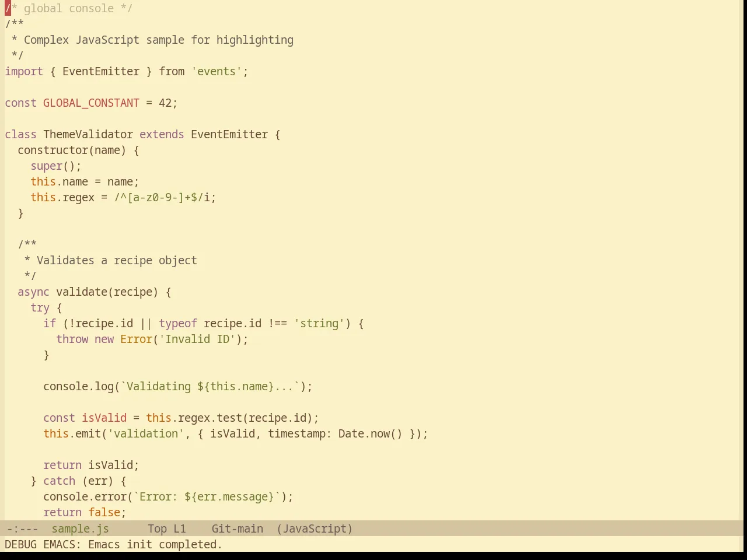
Task: Click the typeof keyword
Action: (178, 323)
